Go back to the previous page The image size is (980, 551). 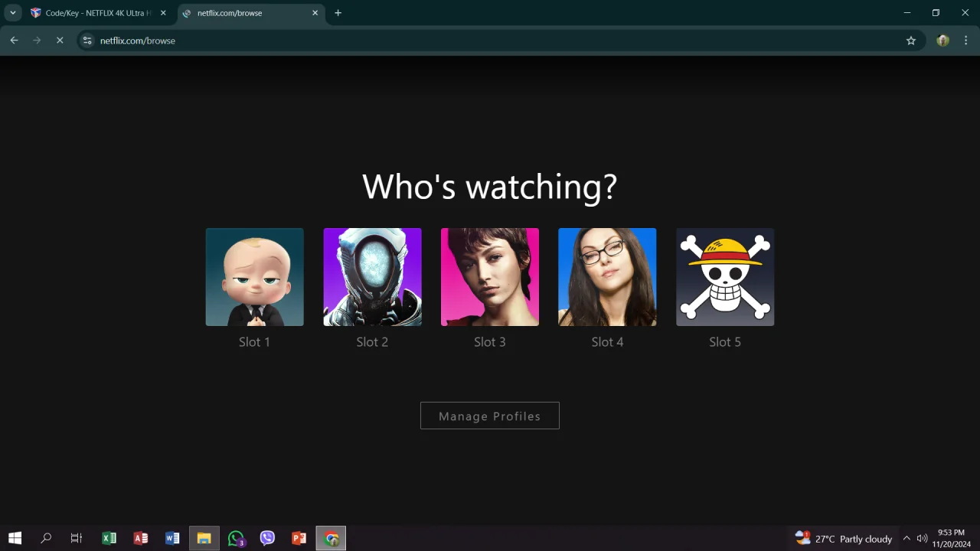(x=14, y=41)
